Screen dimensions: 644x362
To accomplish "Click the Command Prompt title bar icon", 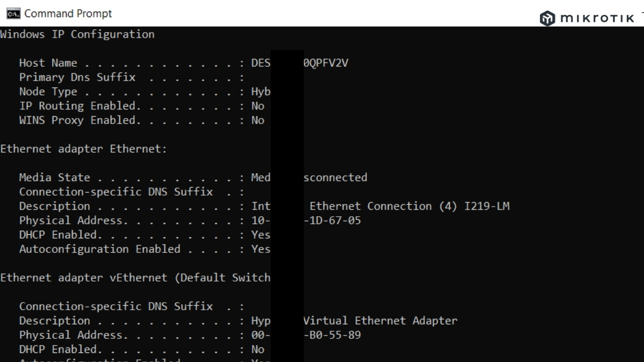I will coord(13,14).
